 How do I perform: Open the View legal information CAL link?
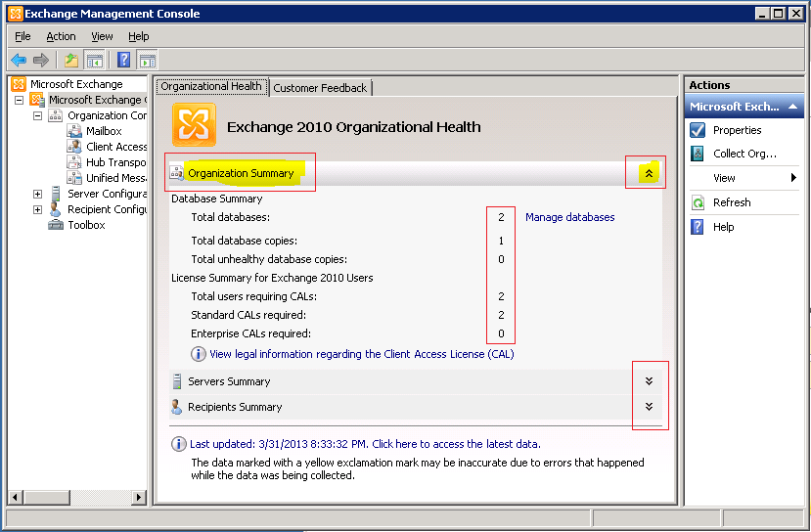[362, 354]
